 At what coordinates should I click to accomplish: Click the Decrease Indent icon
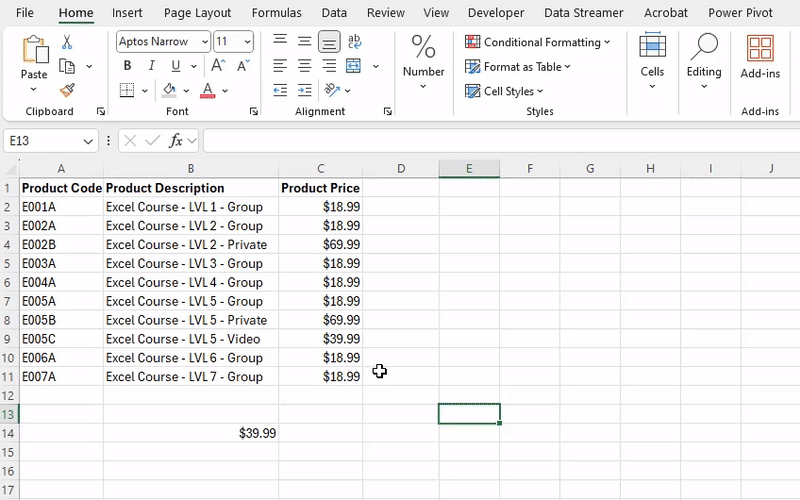280,90
